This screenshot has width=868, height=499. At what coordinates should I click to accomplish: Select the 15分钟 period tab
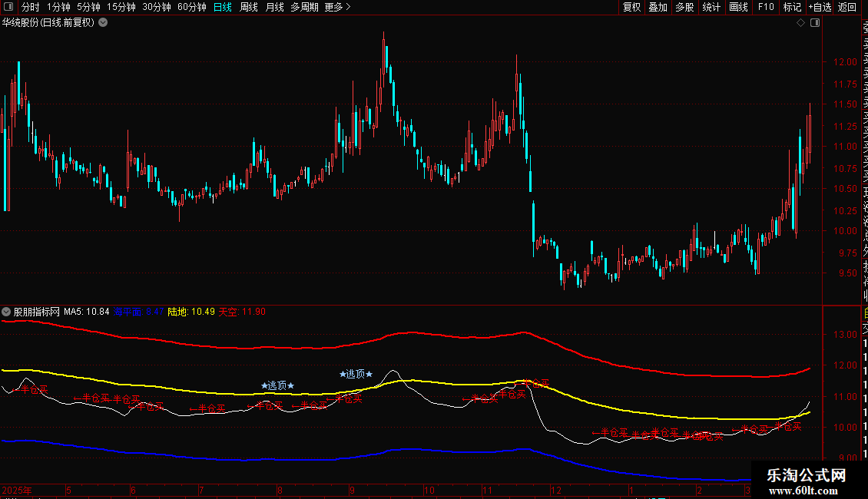(121, 7)
